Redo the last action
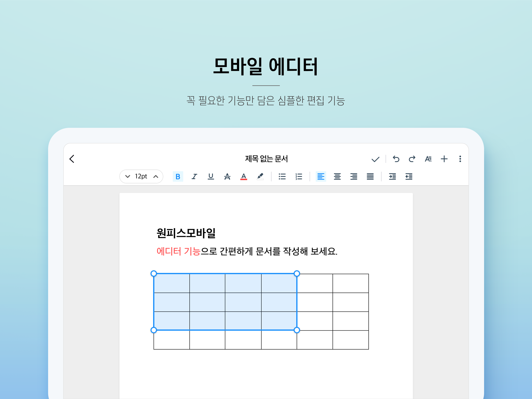 (x=412, y=159)
